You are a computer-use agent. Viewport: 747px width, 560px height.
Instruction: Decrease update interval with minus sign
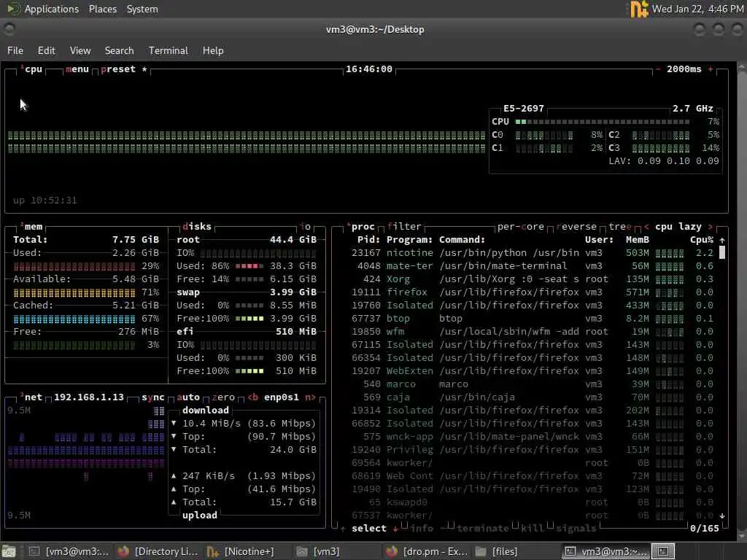click(658, 69)
